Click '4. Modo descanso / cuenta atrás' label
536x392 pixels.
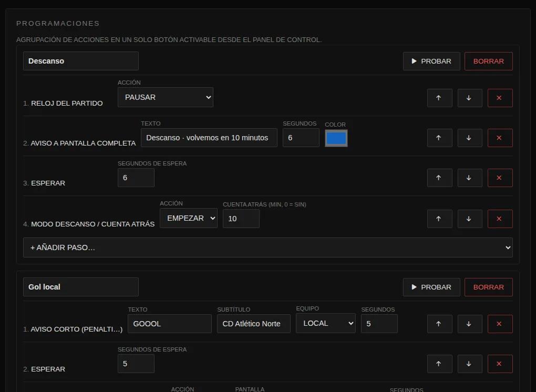[89, 224]
